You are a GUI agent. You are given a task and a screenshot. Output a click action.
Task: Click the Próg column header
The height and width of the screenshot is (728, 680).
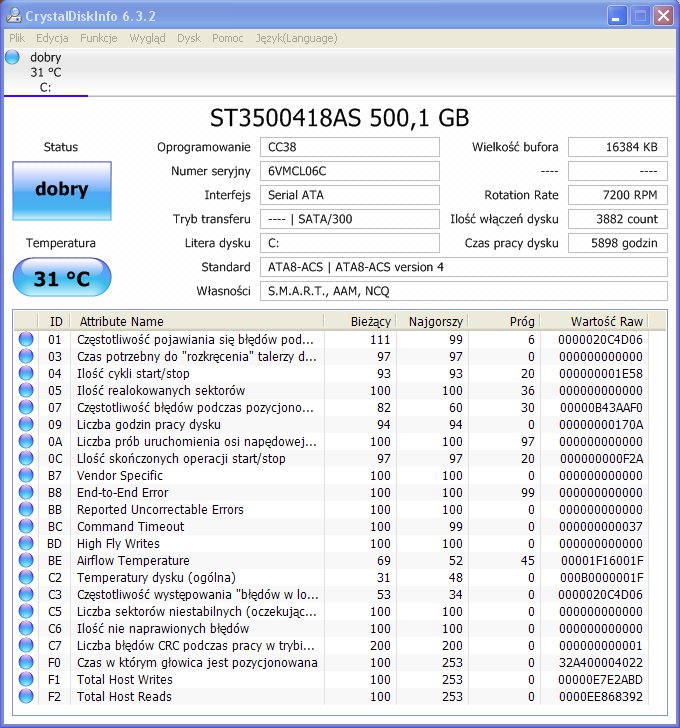pyautogui.click(x=504, y=321)
